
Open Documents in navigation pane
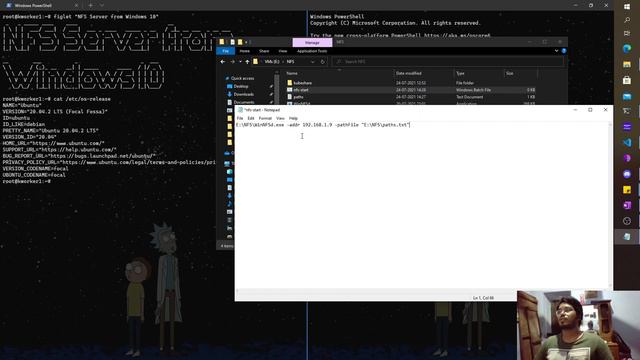pos(244,102)
